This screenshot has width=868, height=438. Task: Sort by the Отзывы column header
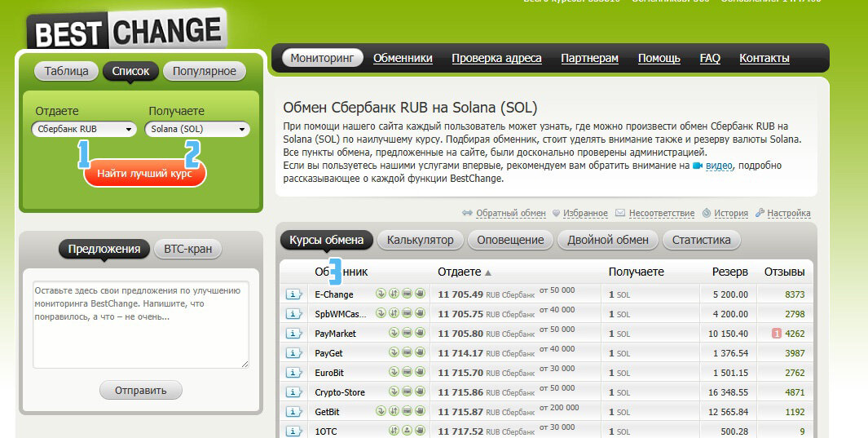tap(784, 272)
